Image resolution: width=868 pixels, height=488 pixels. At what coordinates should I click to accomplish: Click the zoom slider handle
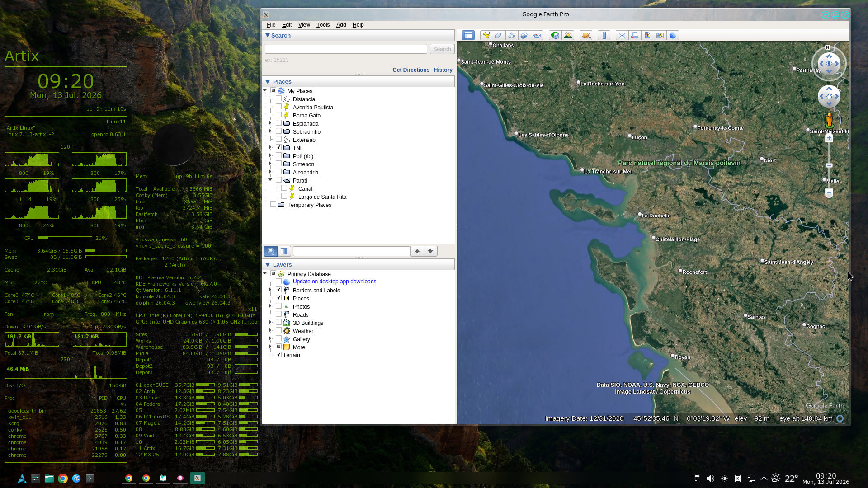tap(829, 166)
